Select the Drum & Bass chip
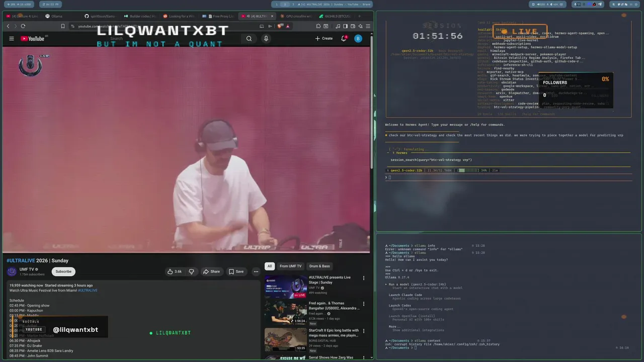This screenshot has width=644, height=362. click(319, 266)
